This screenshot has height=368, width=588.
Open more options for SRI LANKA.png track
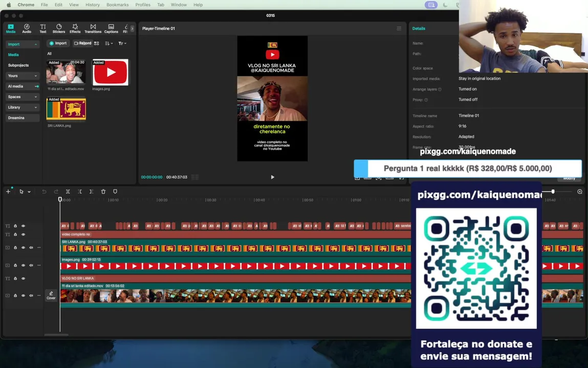pyautogui.click(x=39, y=247)
